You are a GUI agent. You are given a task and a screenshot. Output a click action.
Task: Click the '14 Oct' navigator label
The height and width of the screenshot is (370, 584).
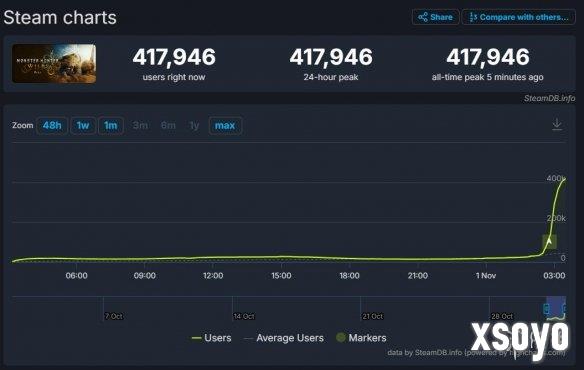tap(244, 316)
